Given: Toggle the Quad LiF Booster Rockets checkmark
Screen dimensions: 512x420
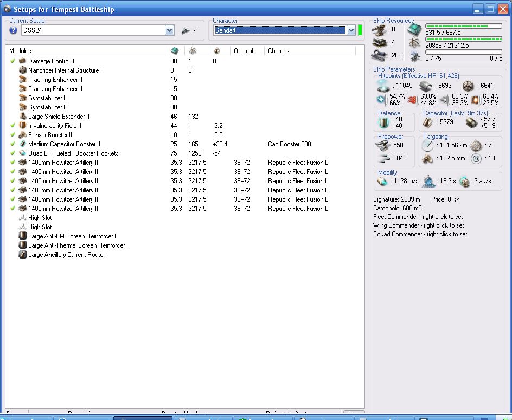Looking at the screenshot, I should (x=12, y=153).
